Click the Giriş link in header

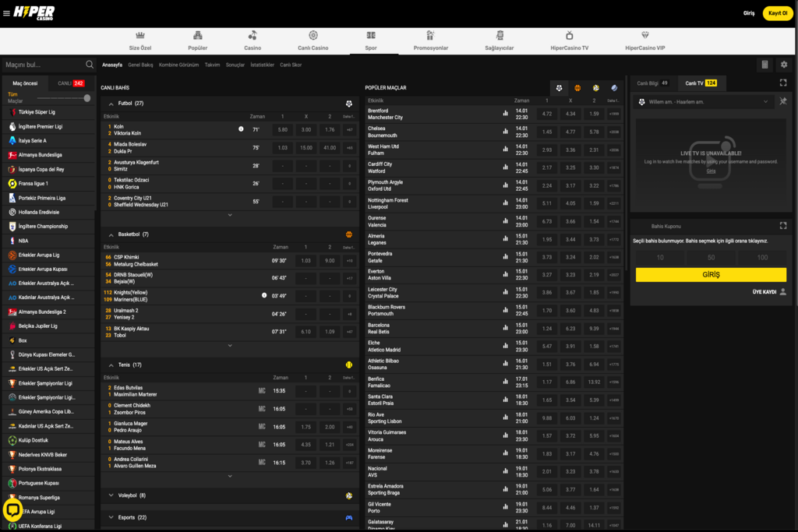tap(749, 13)
